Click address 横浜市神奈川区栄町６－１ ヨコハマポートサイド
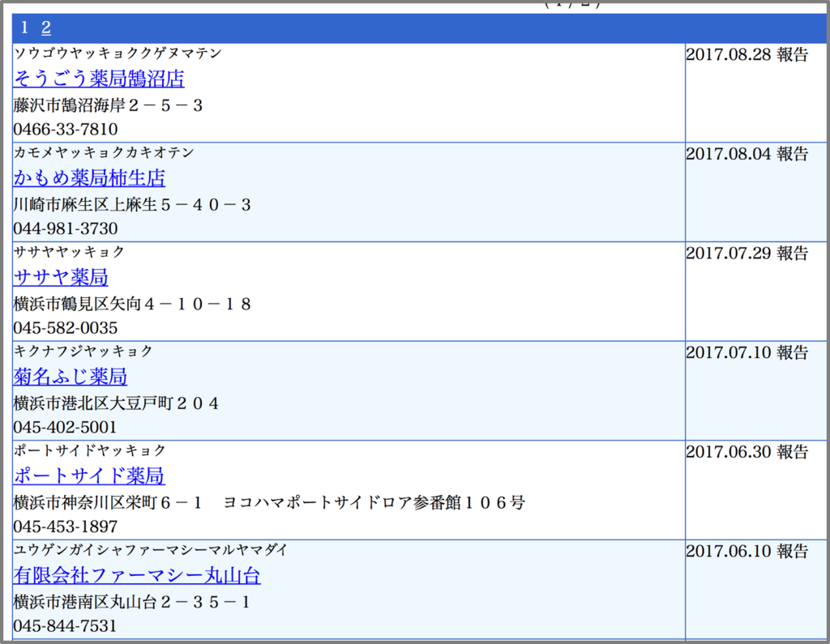This screenshot has width=830, height=644. (x=269, y=503)
